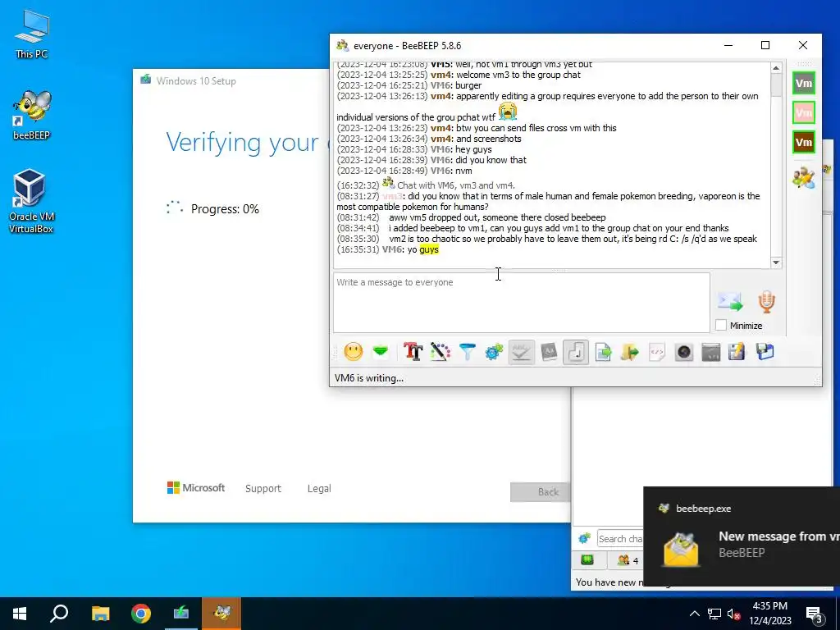
Task: Click the muted speaker volume tray icon
Action: click(734, 614)
